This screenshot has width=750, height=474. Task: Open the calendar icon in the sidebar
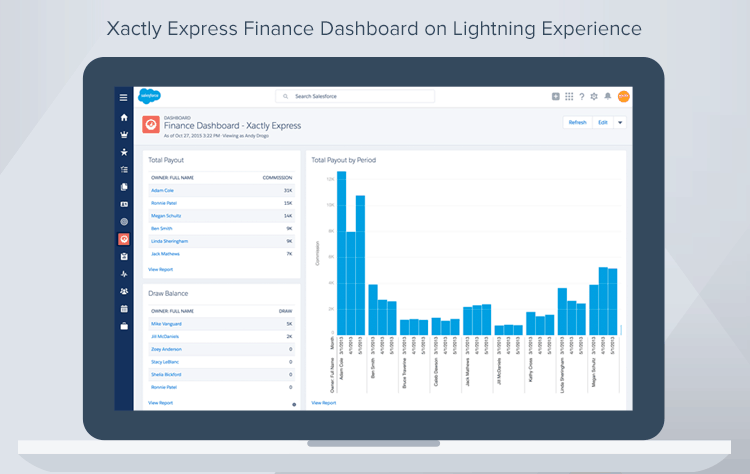(x=124, y=309)
